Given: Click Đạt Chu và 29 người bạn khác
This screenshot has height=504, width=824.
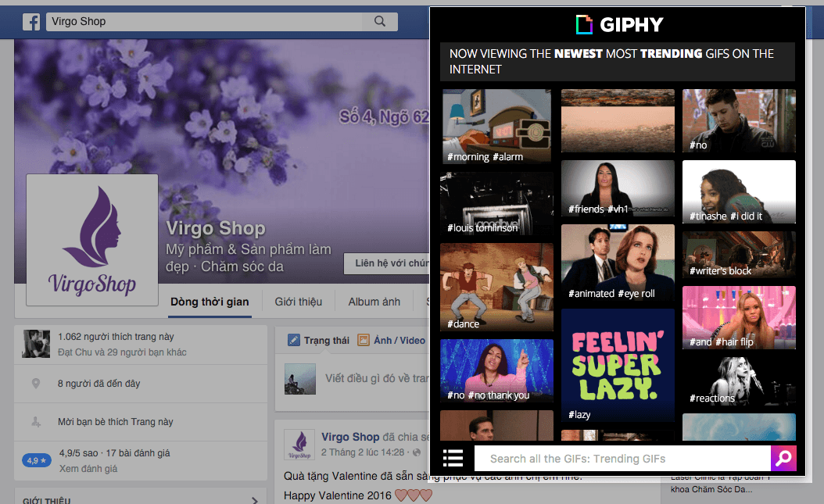Looking at the screenshot, I should 122,352.
